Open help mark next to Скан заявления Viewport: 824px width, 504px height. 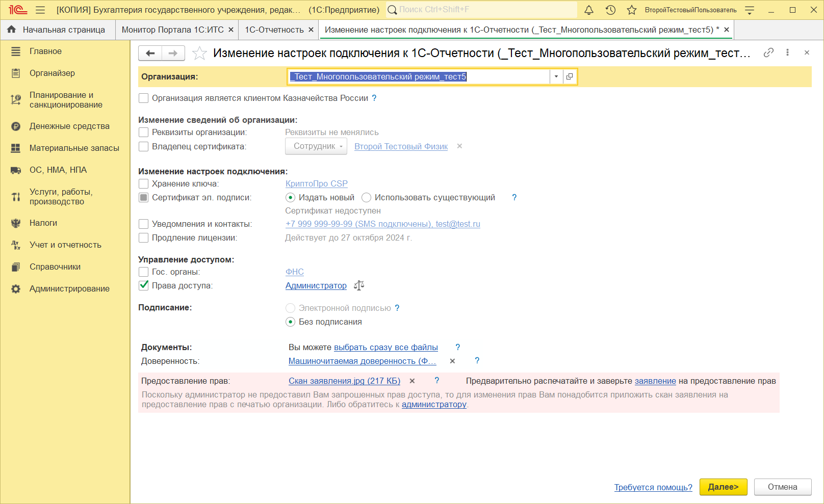436,380
